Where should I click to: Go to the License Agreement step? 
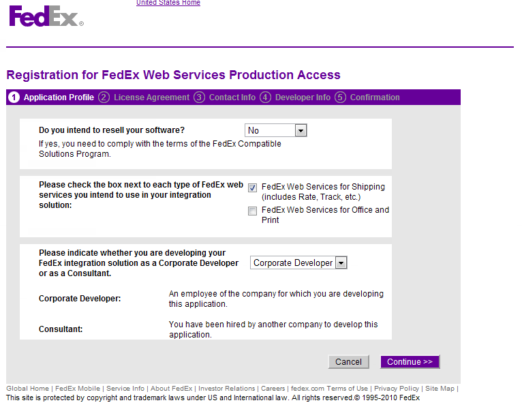coord(151,97)
